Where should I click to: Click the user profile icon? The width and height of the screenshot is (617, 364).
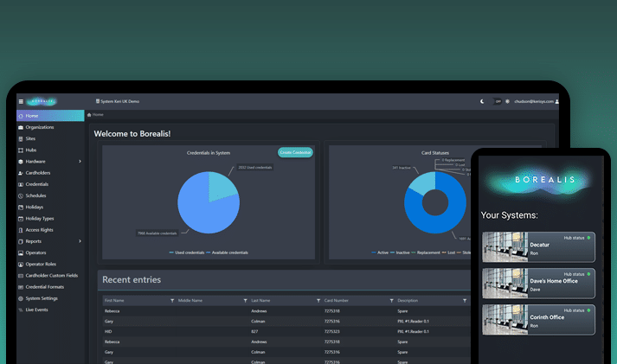click(556, 101)
